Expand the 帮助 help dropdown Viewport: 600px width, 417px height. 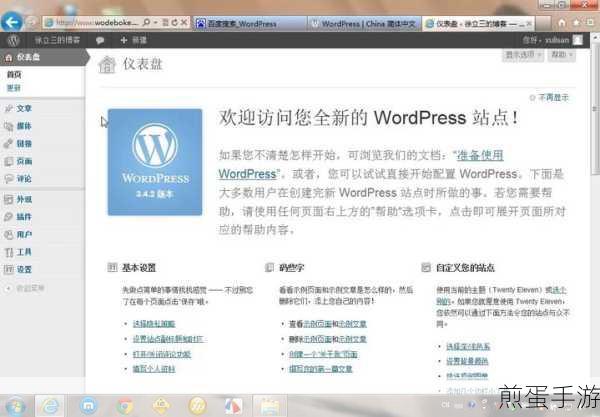[x=561, y=55]
